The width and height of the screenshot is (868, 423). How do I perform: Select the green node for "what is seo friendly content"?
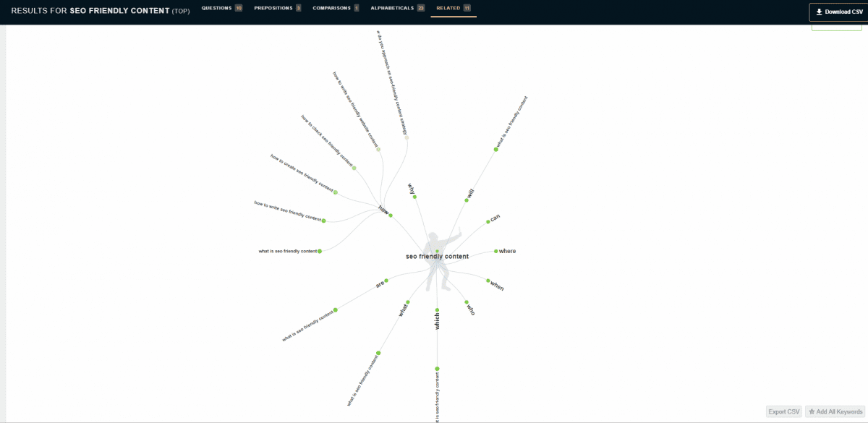[x=320, y=251]
